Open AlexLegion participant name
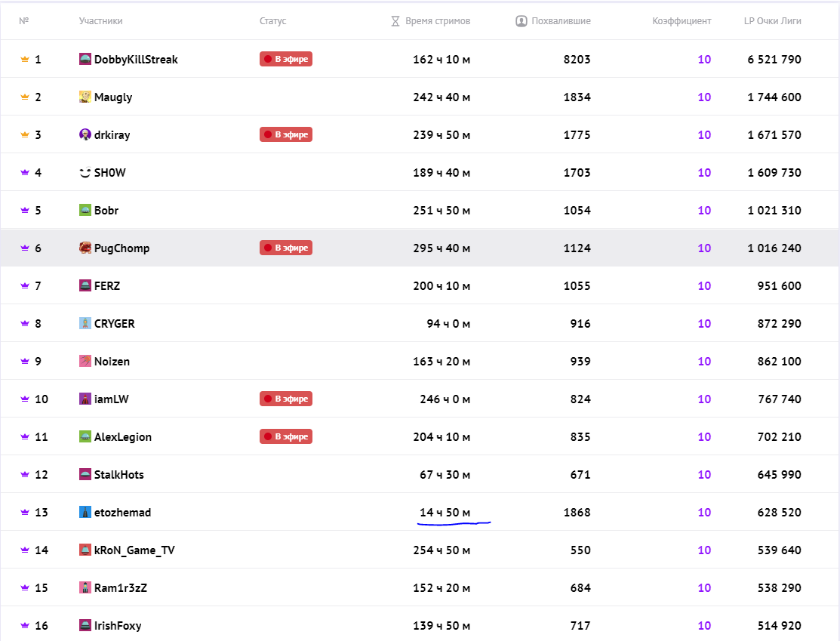Screen dimensions: 840x641 click(x=123, y=437)
